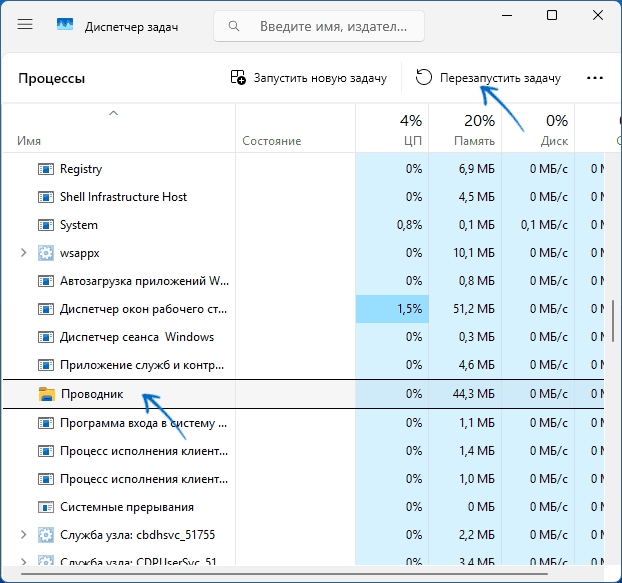
Task: Click the wsappx gear icon
Action: point(46,253)
